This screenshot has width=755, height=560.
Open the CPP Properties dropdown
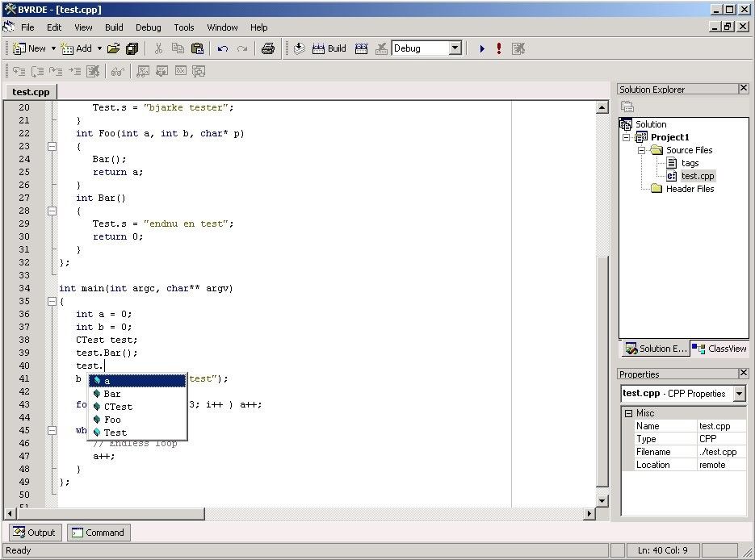[740, 394]
